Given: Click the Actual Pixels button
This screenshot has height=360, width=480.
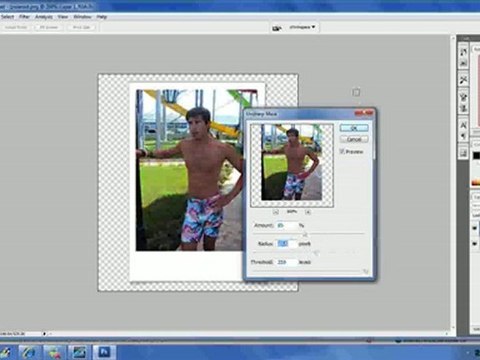Looking at the screenshot, I should point(16,27).
